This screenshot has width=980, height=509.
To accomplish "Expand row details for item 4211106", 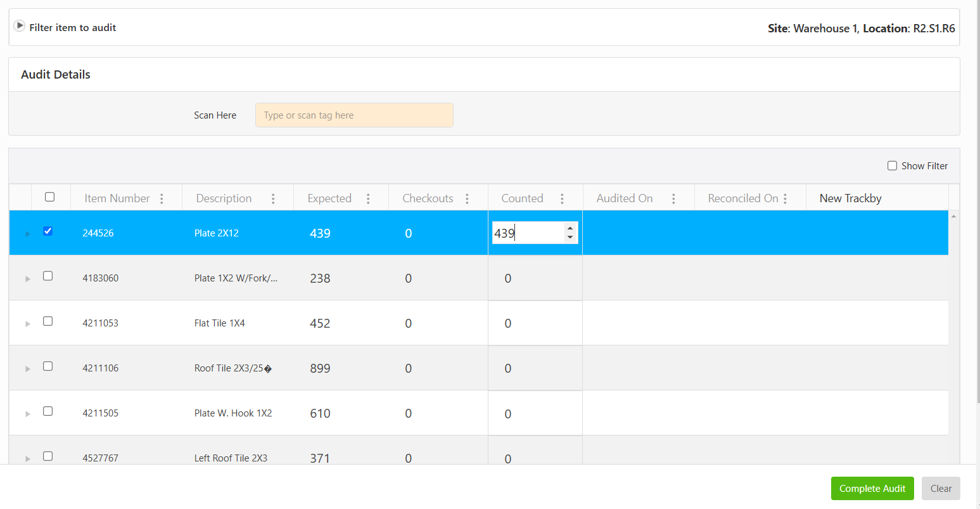I will point(27,369).
